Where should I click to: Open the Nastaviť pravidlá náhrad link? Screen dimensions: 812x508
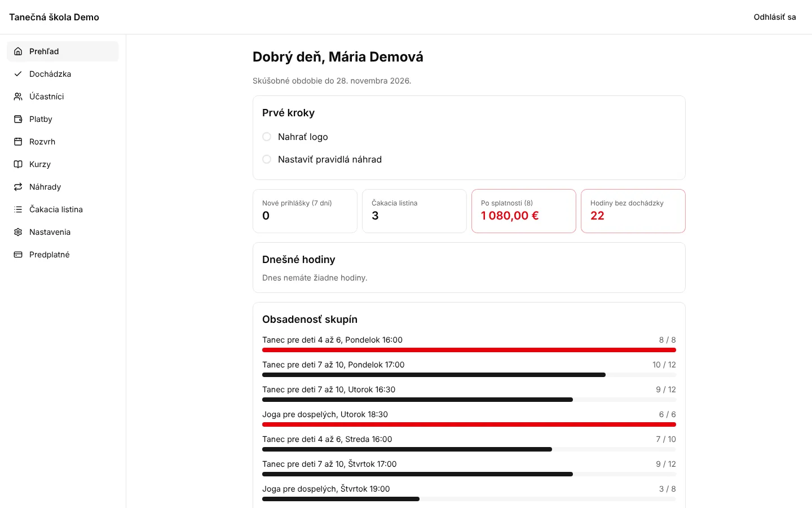point(330,159)
